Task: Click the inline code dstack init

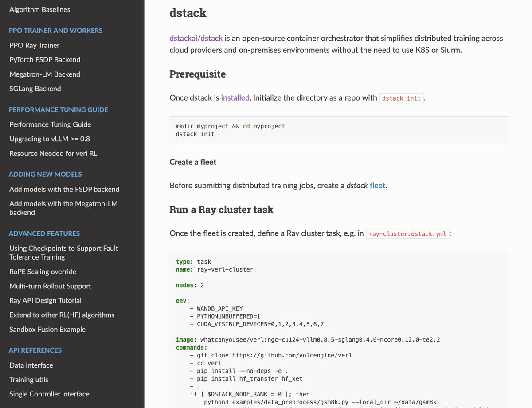Action: (401, 98)
